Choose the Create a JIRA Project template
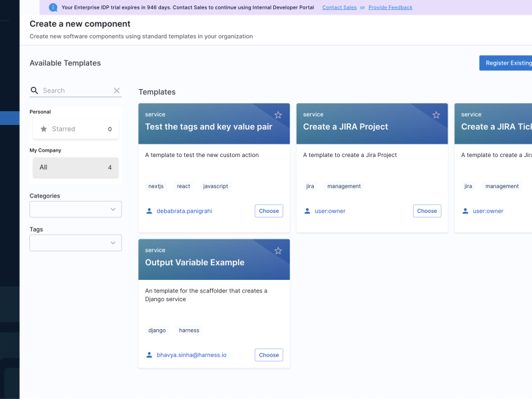The width and height of the screenshot is (532, 399). [x=427, y=211]
